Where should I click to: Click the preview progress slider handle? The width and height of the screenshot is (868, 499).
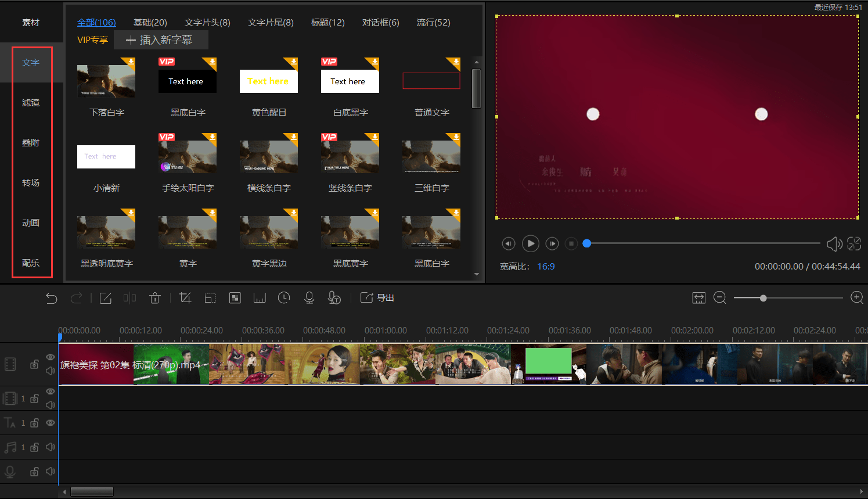(587, 243)
